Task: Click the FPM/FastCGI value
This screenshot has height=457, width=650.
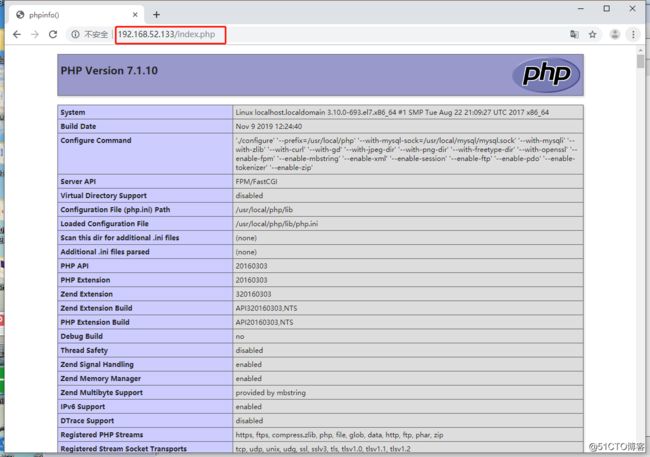Action: coord(257,182)
